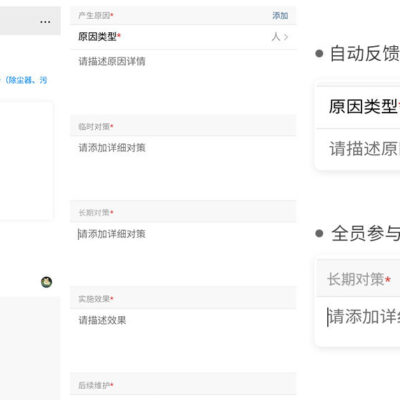Open the three-dot more options menu

45,22
